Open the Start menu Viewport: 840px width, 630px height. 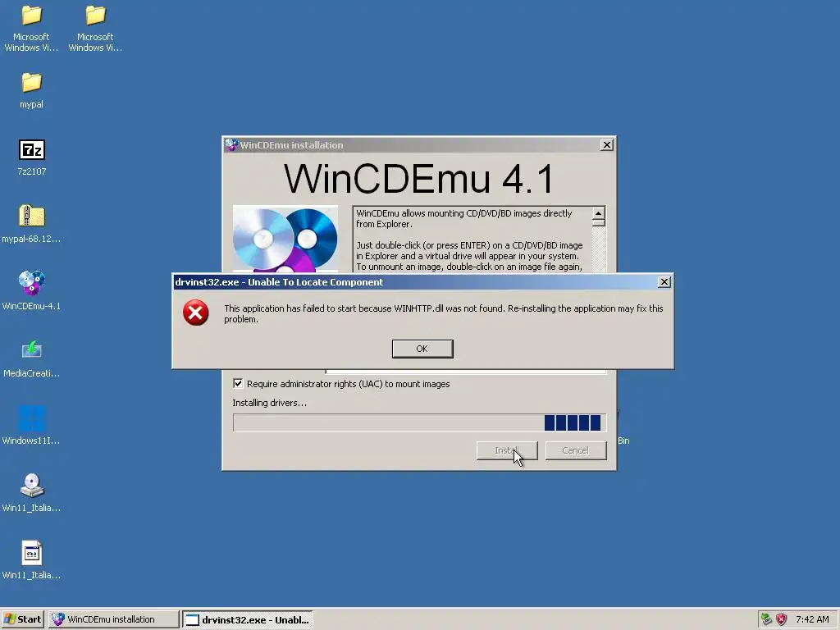[x=23, y=619]
